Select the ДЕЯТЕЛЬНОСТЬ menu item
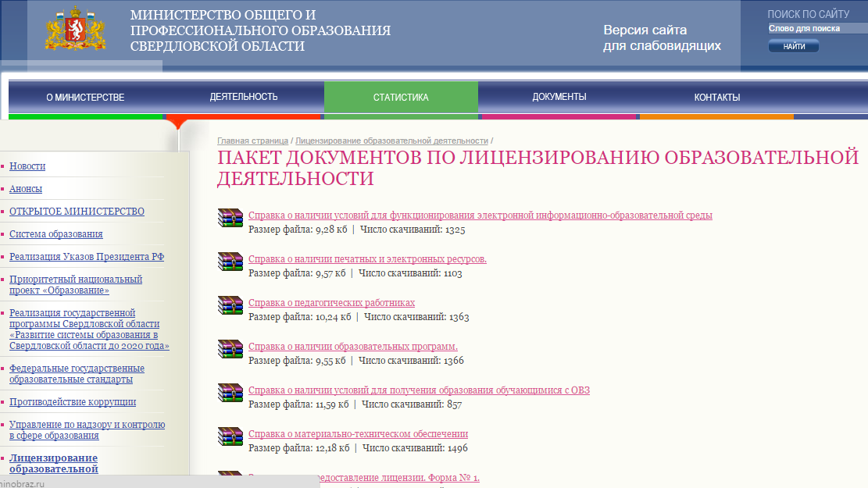The image size is (868, 488). (x=243, y=97)
